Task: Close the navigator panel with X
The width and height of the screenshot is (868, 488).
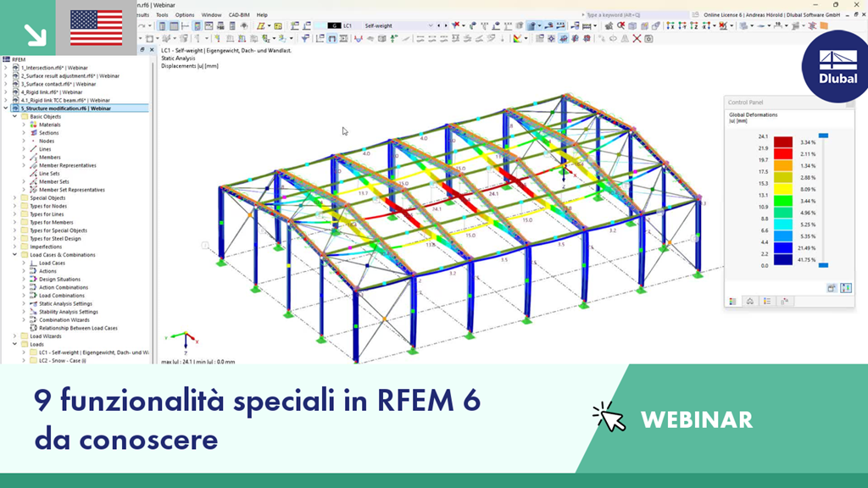Action: (152, 50)
